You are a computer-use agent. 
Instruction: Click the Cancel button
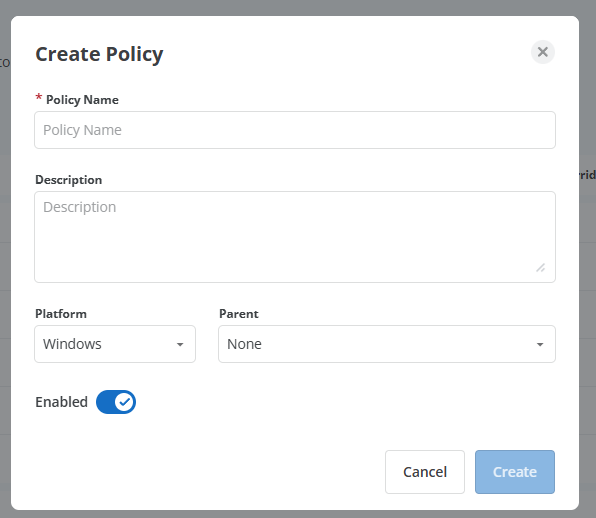(x=425, y=472)
